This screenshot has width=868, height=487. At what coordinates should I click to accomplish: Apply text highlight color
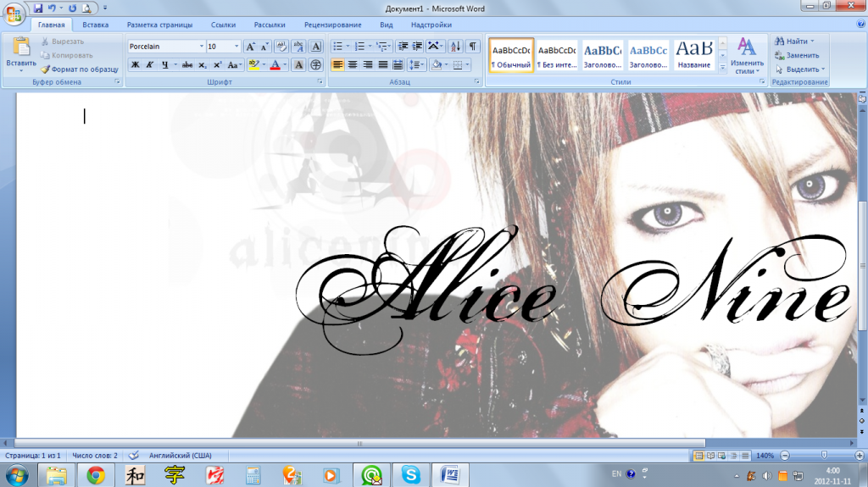click(x=253, y=64)
